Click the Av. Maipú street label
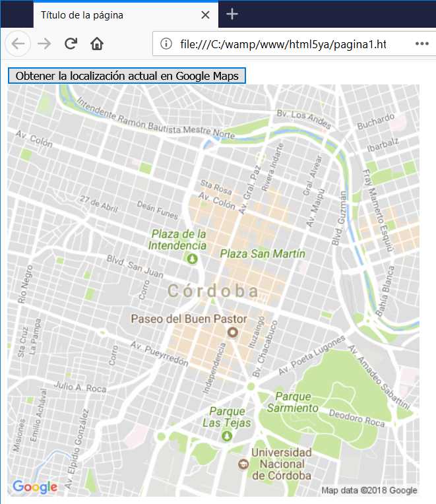 coord(315,208)
